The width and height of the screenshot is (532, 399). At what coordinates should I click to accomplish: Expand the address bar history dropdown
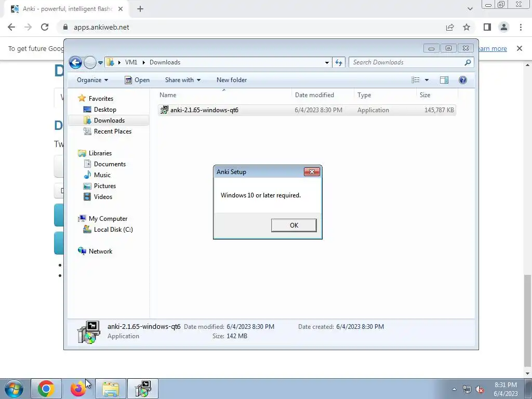[x=327, y=62]
